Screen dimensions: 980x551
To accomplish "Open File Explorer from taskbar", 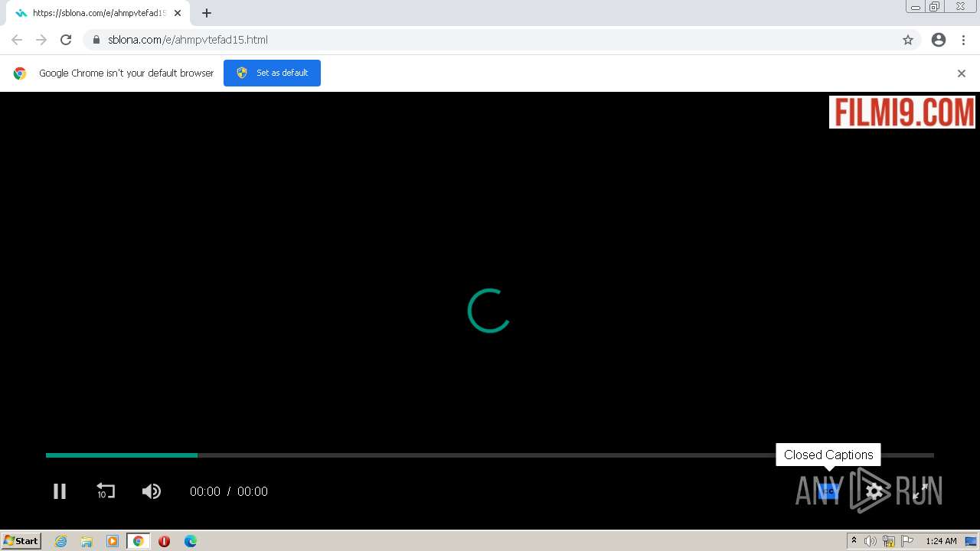I will click(x=87, y=541).
